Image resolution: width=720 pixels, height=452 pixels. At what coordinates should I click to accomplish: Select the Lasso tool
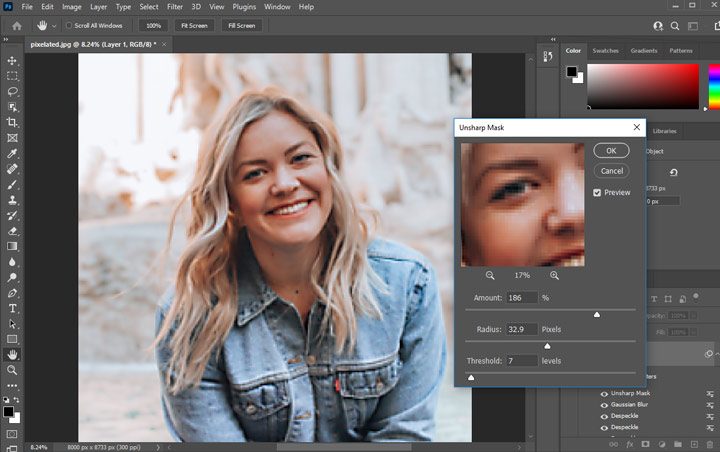tap(12, 91)
